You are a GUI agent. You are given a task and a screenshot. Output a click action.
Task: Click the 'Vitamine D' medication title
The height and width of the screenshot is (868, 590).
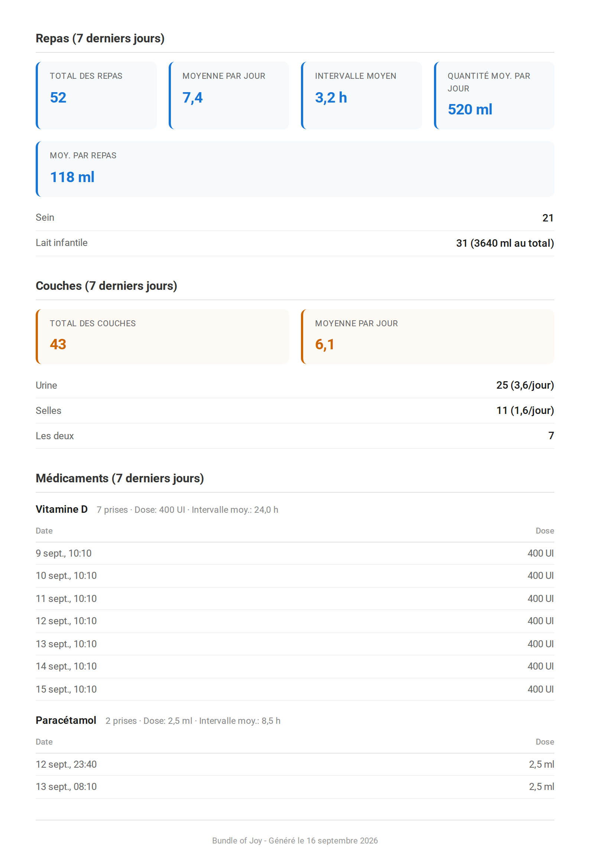point(62,509)
